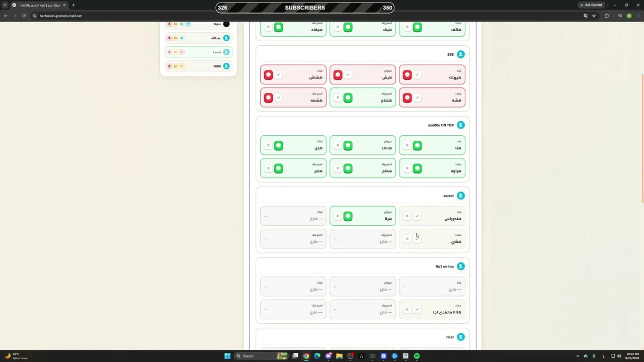Click the avatar icon beside secret
Image resolution: width=644 pixels, height=362 pixels.
click(460, 196)
